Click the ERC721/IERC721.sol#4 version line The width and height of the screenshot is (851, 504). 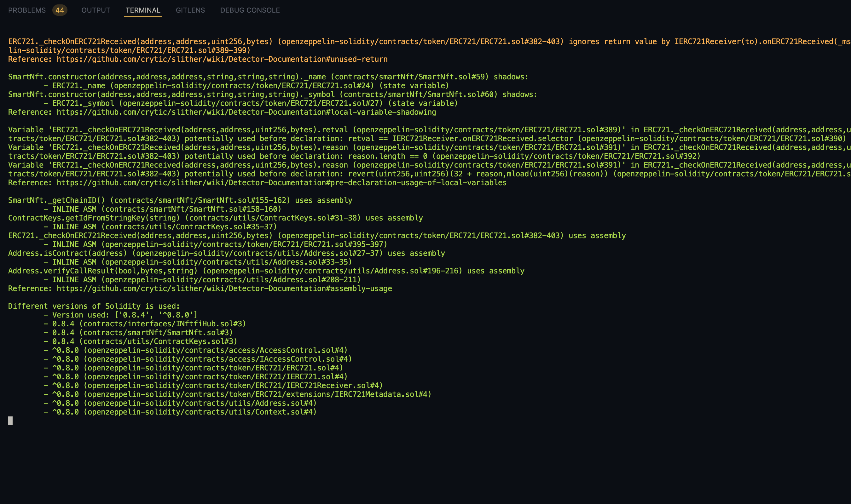pyautogui.click(x=196, y=377)
